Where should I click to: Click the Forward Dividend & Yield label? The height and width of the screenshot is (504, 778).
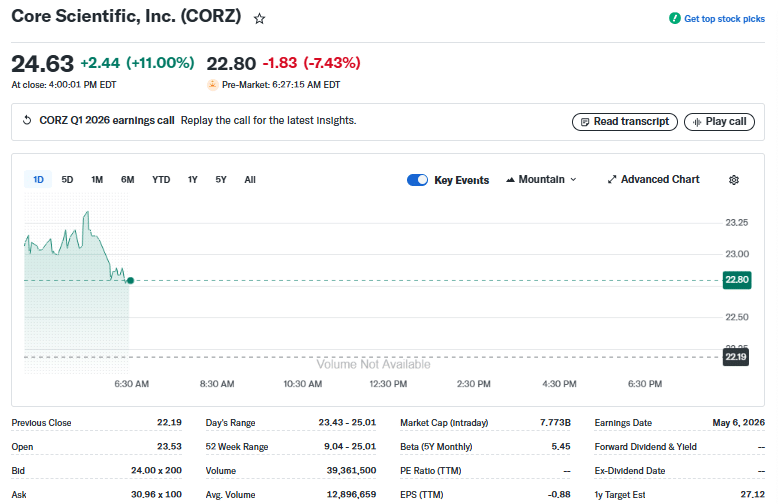(x=646, y=447)
